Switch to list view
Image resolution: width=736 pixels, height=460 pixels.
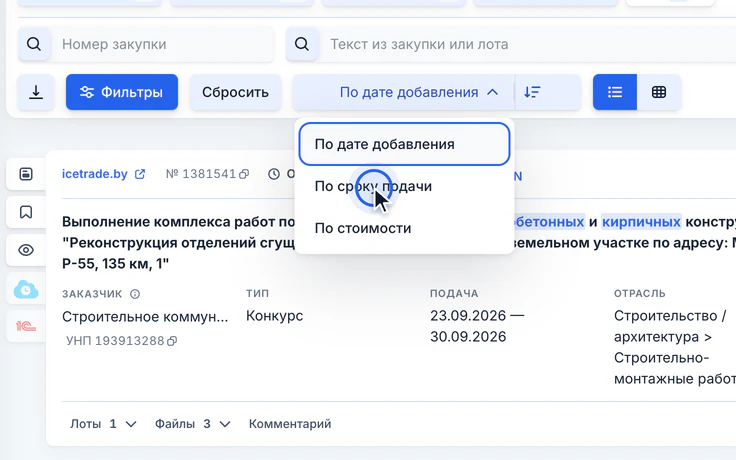[x=615, y=92]
